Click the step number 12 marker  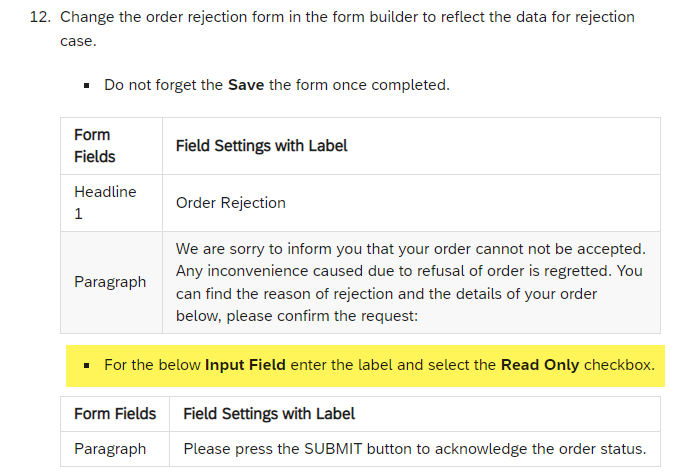pos(40,17)
